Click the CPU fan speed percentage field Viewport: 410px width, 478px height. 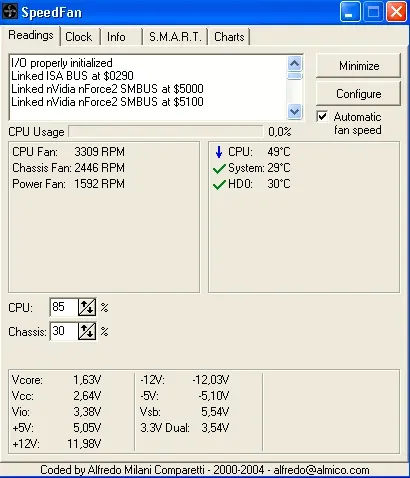[64, 307]
